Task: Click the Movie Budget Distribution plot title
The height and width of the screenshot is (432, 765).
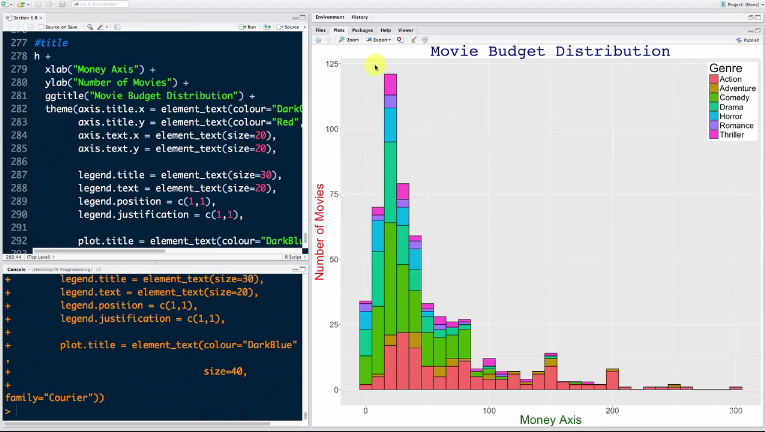Action: point(550,51)
